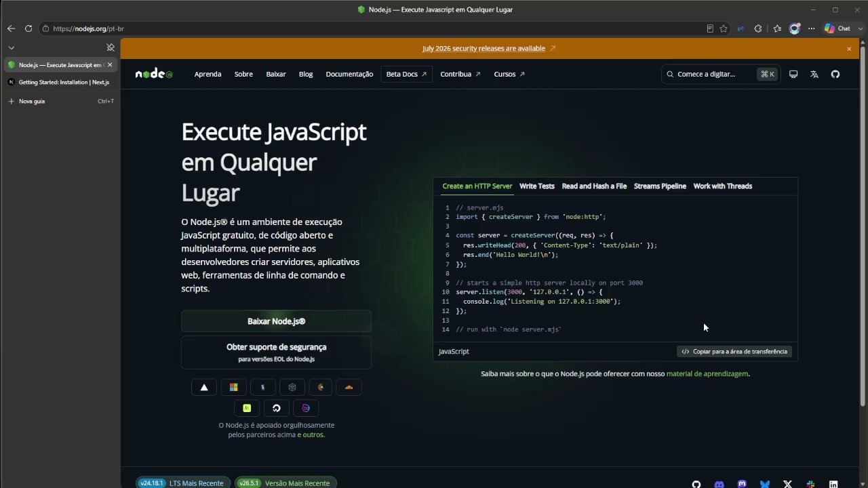868x488 pixels.
Task: Reload the page with the refresh icon
Action: [x=28, y=28]
